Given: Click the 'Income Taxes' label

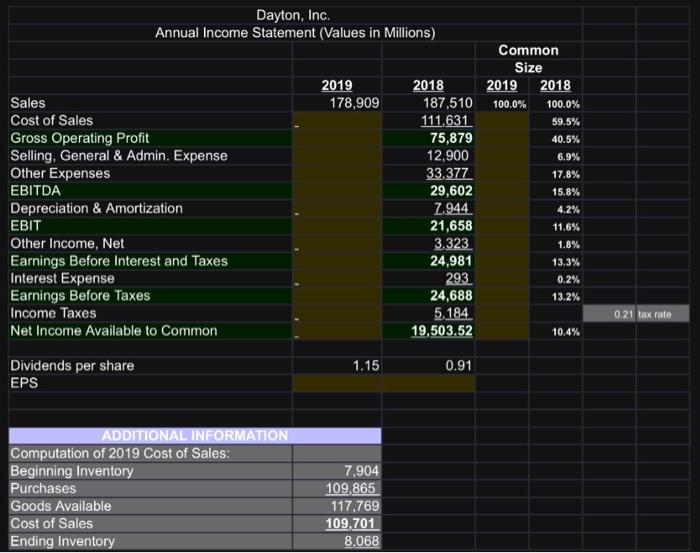Looking at the screenshot, I should tap(53, 313).
